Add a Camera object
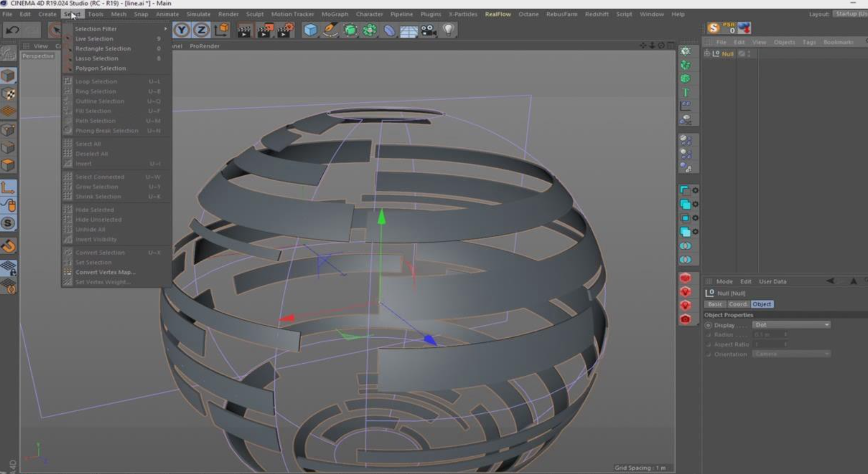The height and width of the screenshot is (474, 868). 429,31
